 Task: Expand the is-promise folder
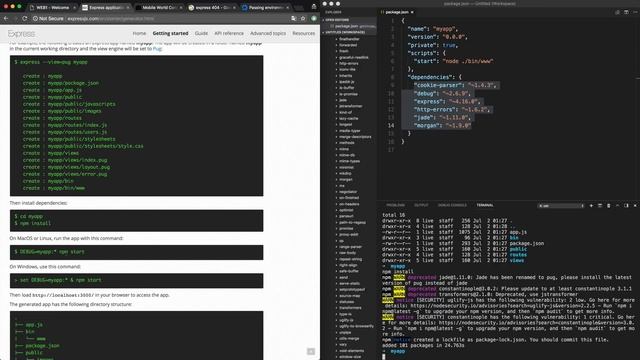pos(348,94)
